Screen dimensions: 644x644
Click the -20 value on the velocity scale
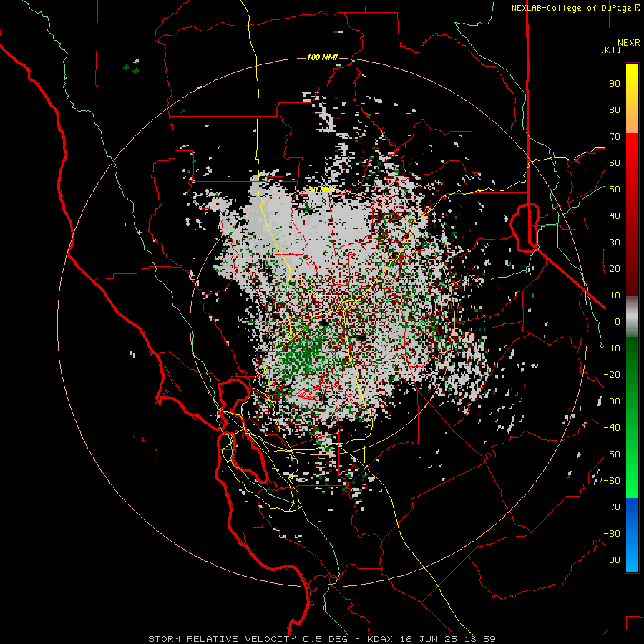pyautogui.click(x=612, y=375)
